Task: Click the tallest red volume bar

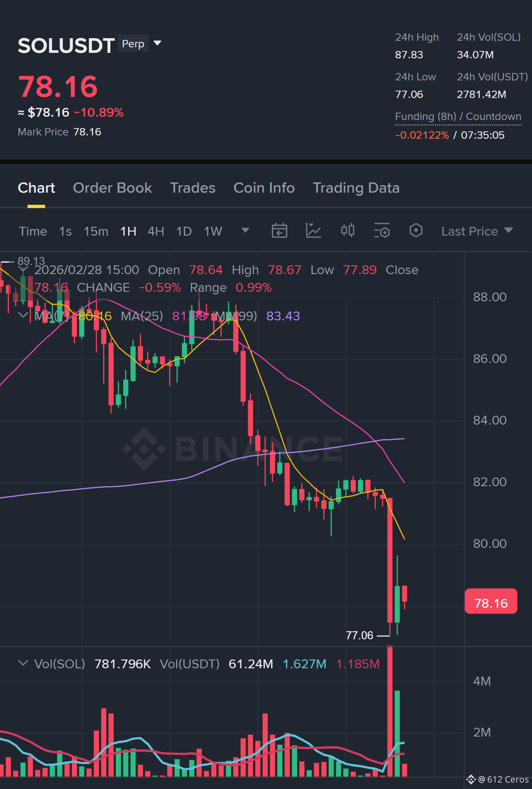Action: [x=390, y=712]
